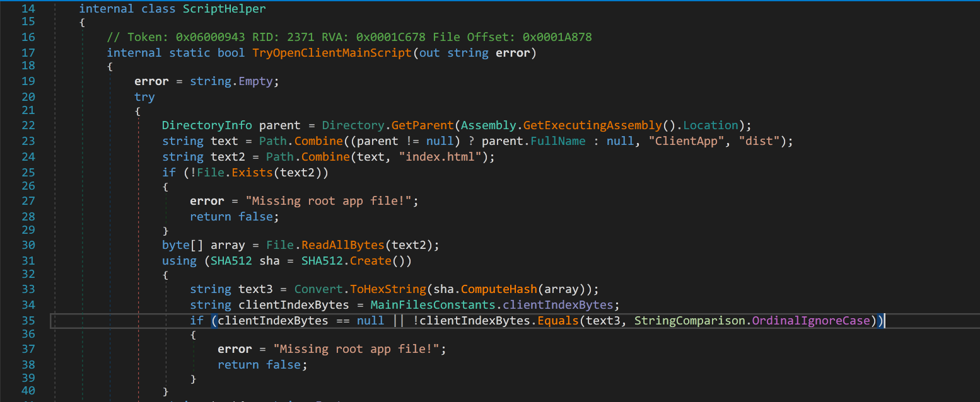Select the ReadAllBytes method call
The image size is (980, 402).
tap(342, 245)
